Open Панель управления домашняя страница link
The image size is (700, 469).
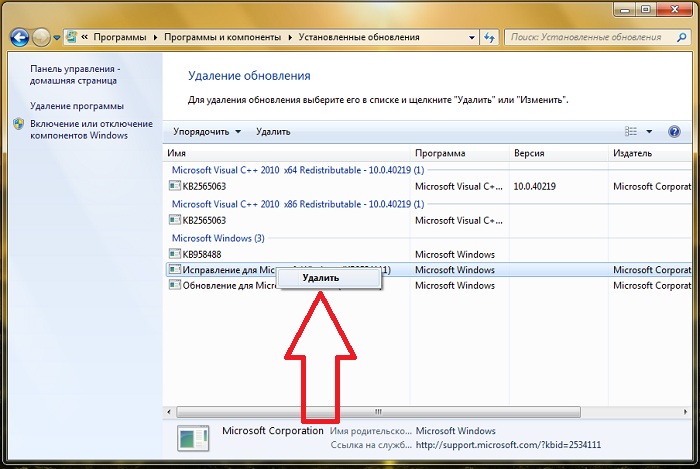click(75, 75)
